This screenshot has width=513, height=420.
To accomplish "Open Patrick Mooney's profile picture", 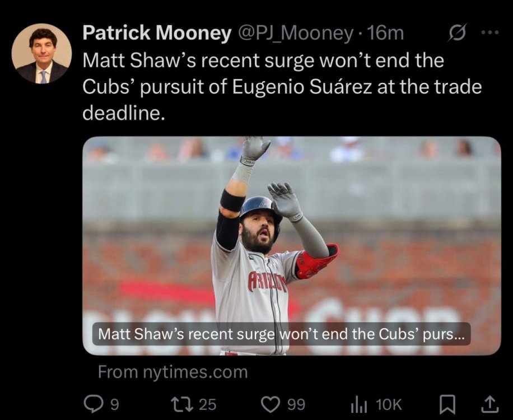I will click(41, 54).
